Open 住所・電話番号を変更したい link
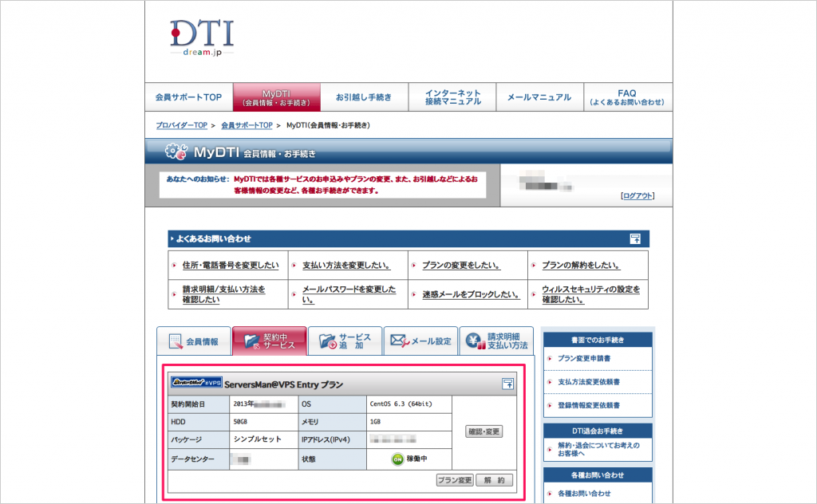The height and width of the screenshot is (504, 817). [x=231, y=266]
